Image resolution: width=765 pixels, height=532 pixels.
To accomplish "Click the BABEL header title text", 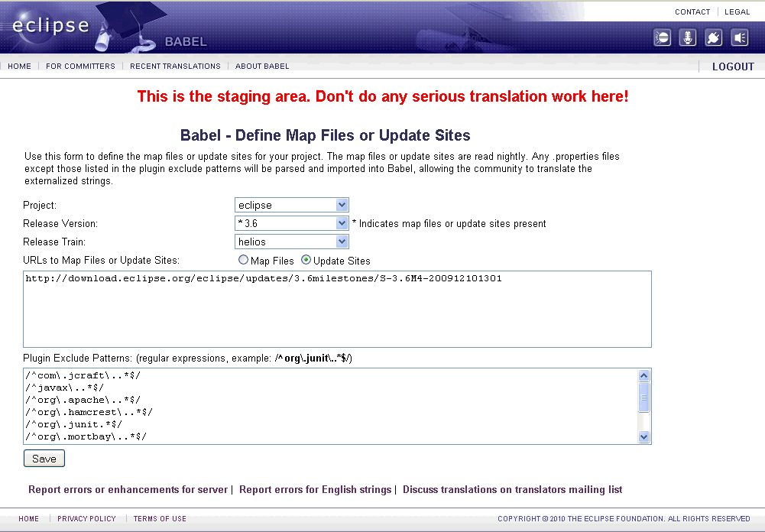I will point(186,41).
